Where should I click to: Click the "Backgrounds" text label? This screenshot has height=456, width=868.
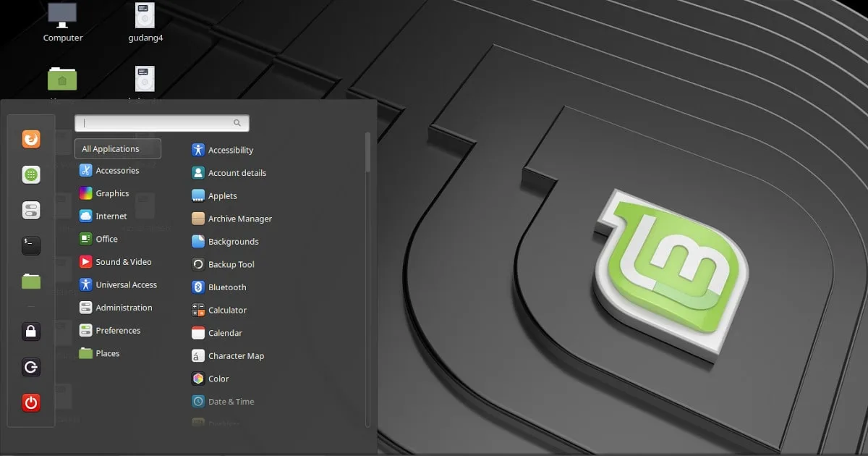(x=234, y=242)
